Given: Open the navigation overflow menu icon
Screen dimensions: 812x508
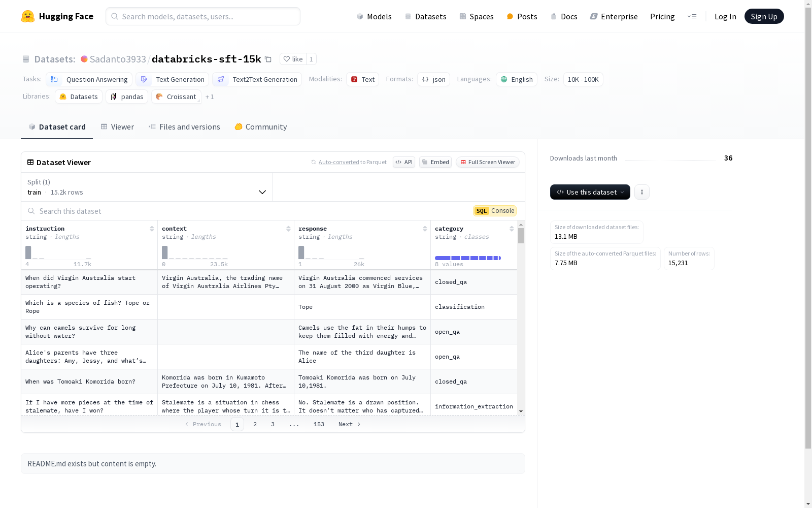Looking at the screenshot, I should [x=692, y=16].
